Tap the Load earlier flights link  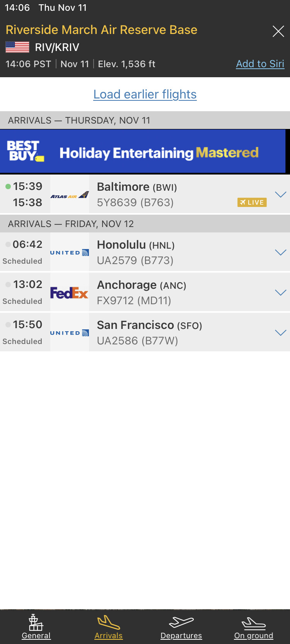pyautogui.click(x=145, y=94)
